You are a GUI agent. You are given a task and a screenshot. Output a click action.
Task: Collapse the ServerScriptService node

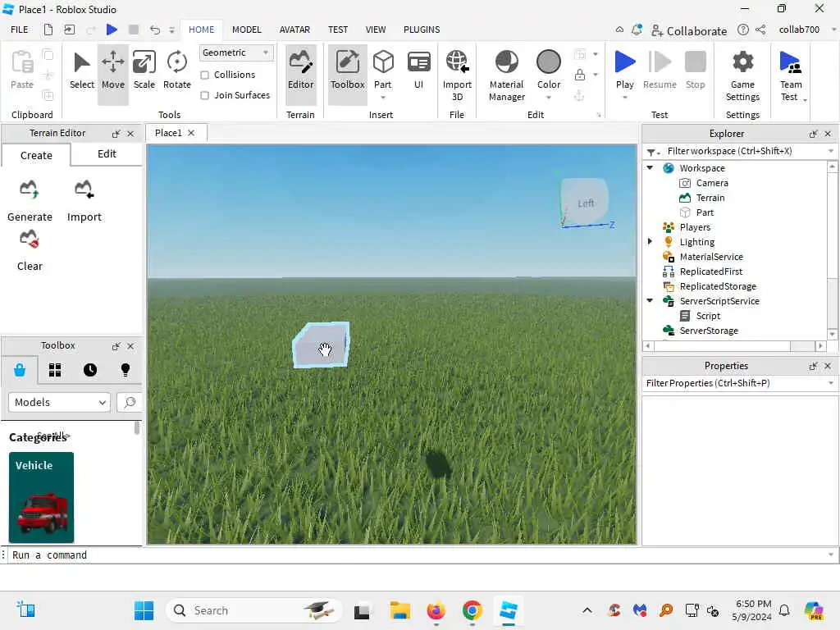651,301
